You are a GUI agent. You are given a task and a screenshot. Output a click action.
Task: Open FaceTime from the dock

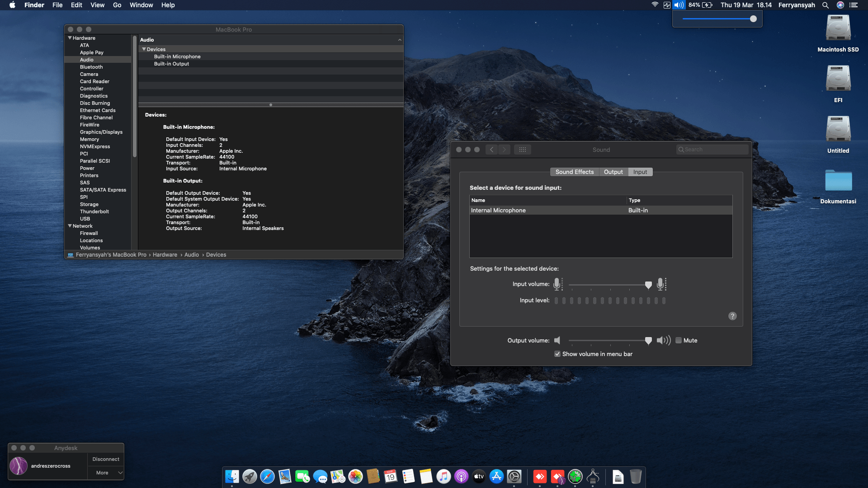[x=302, y=476]
